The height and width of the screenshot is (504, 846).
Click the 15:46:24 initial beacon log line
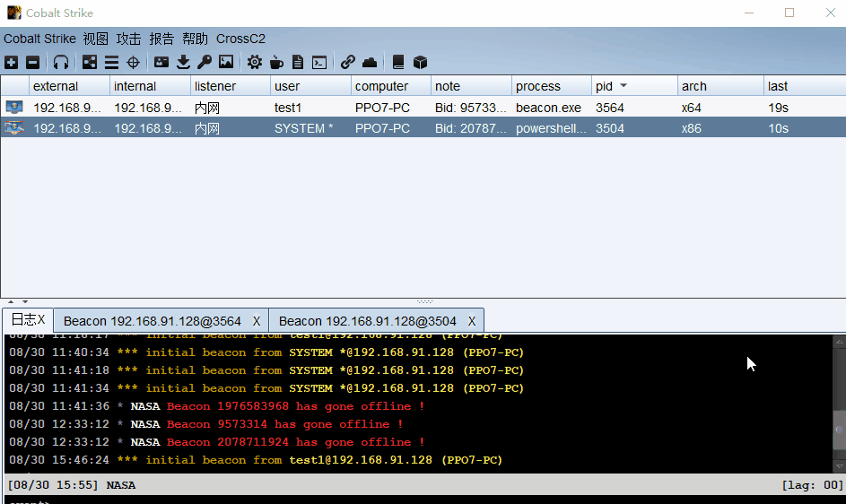click(256, 460)
